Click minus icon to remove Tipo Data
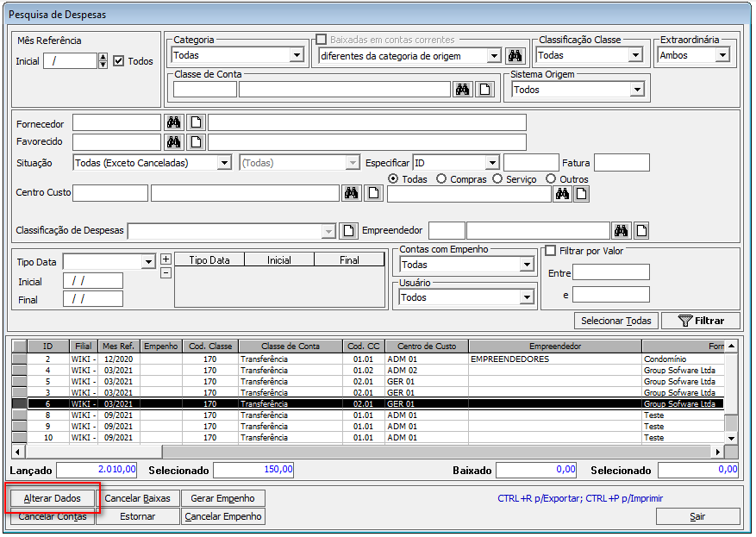This screenshot has width=756, height=537. [x=166, y=272]
